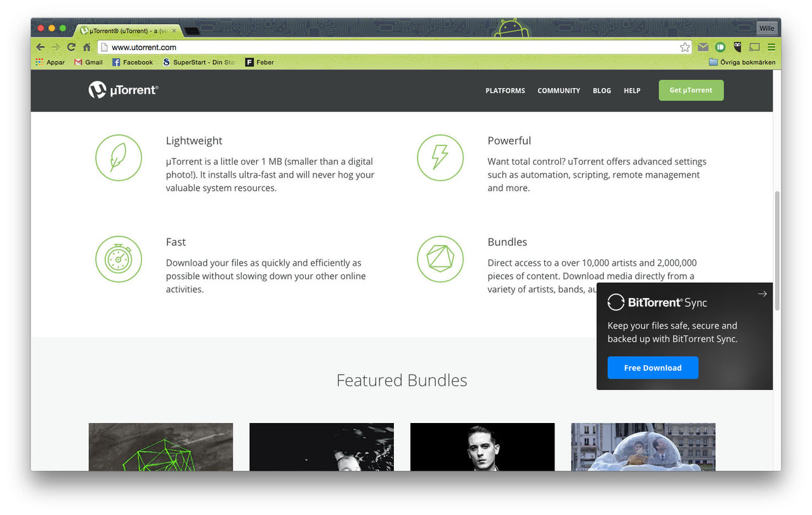Go to the BLOG page
Image resolution: width=812 pixels, height=515 pixels.
point(602,91)
